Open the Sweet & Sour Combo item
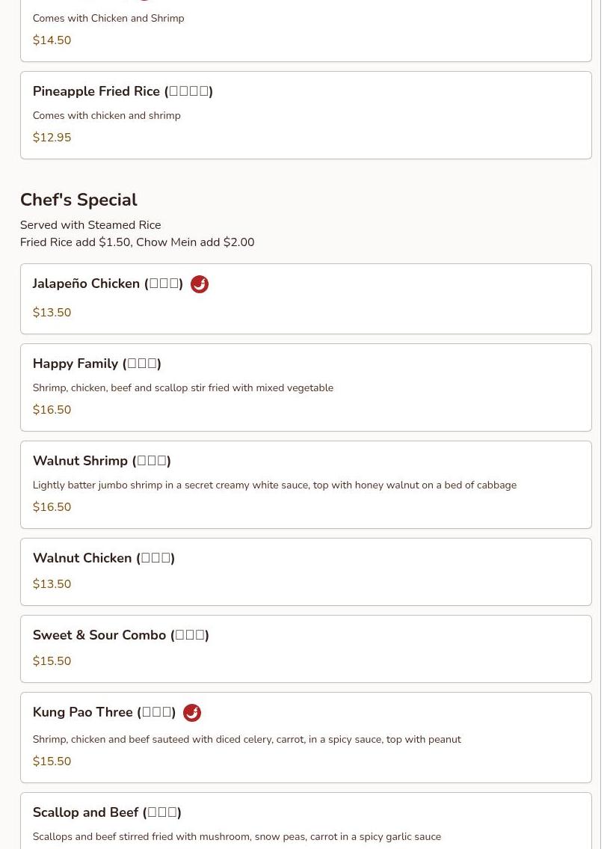Image resolution: width=616 pixels, height=849 pixels. pyautogui.click(x=120, y=635)
